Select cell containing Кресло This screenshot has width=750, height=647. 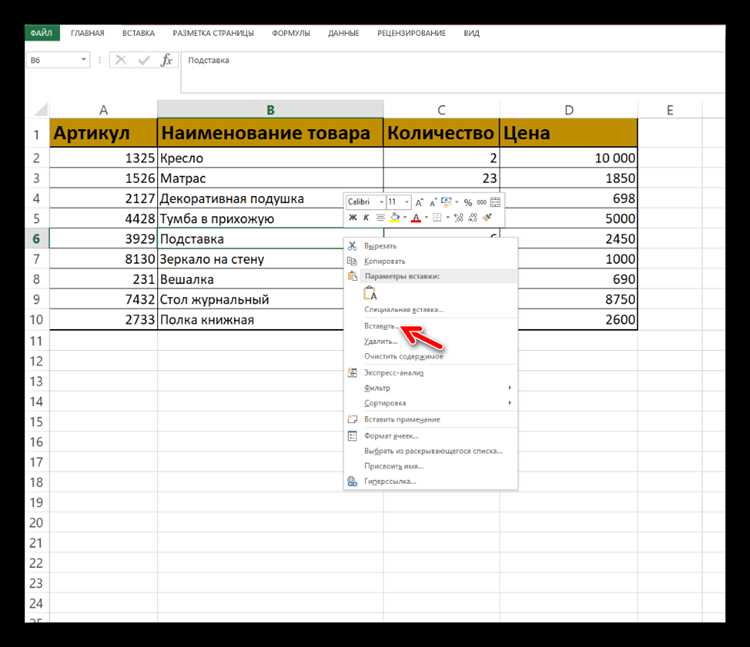[x=270, y=158]
